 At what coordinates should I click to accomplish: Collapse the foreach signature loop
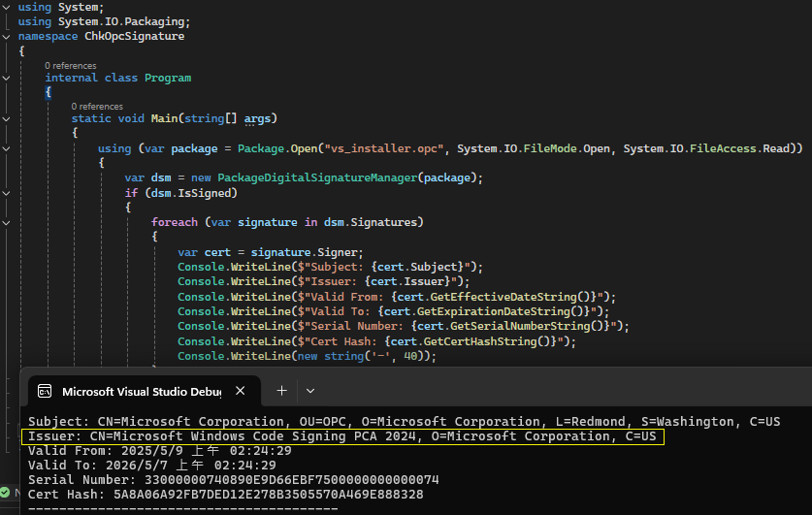pos(7,222)
